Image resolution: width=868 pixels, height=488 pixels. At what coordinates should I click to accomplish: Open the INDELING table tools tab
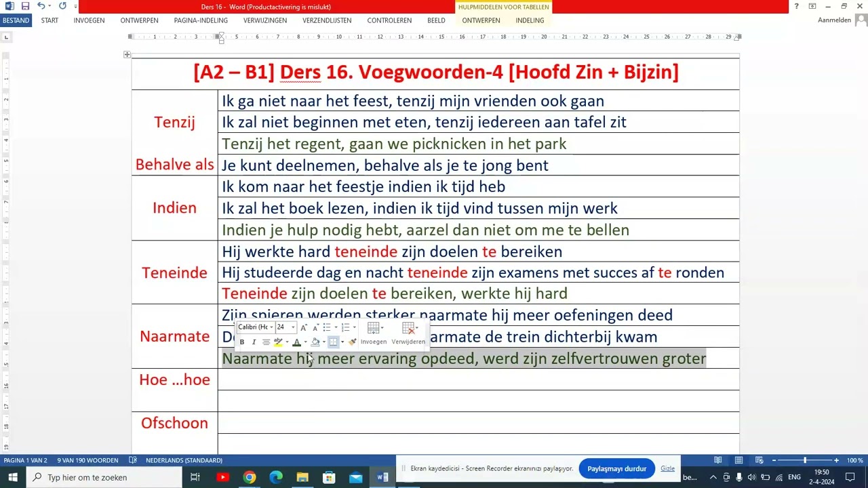[530, 20]
